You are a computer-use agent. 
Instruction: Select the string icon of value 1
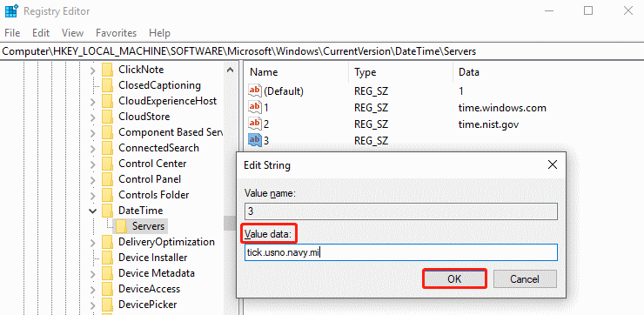(x=255, y=108)
